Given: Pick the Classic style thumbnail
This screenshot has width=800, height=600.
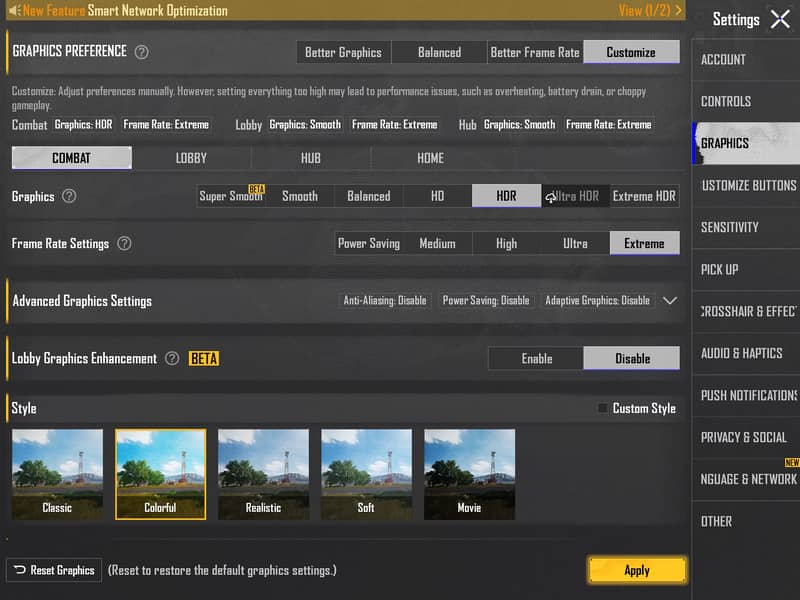Looking at the screenshot, I should [57, 474].
